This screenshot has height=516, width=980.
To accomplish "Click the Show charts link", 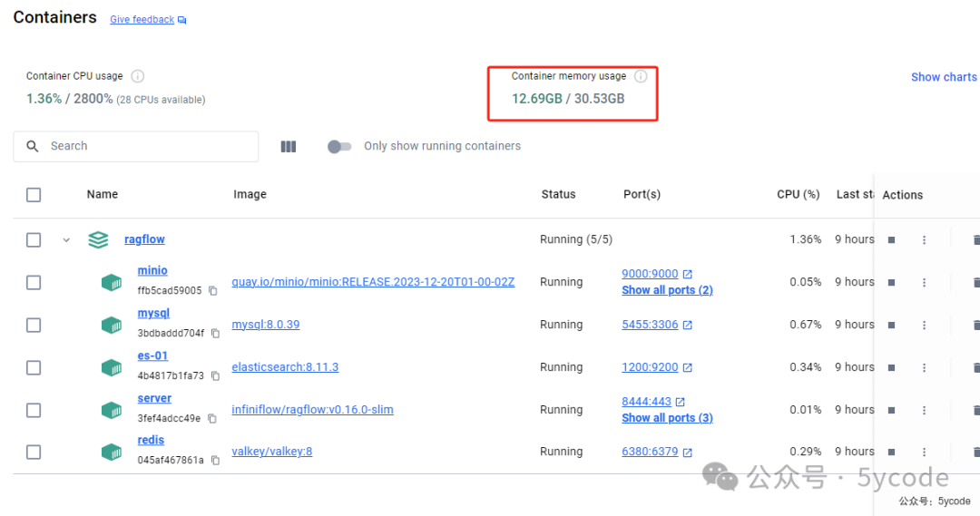I will [x=944, y=77].
